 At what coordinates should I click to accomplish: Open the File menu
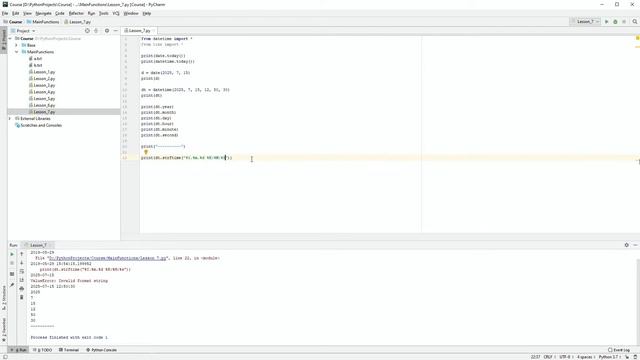click(5, 13)
